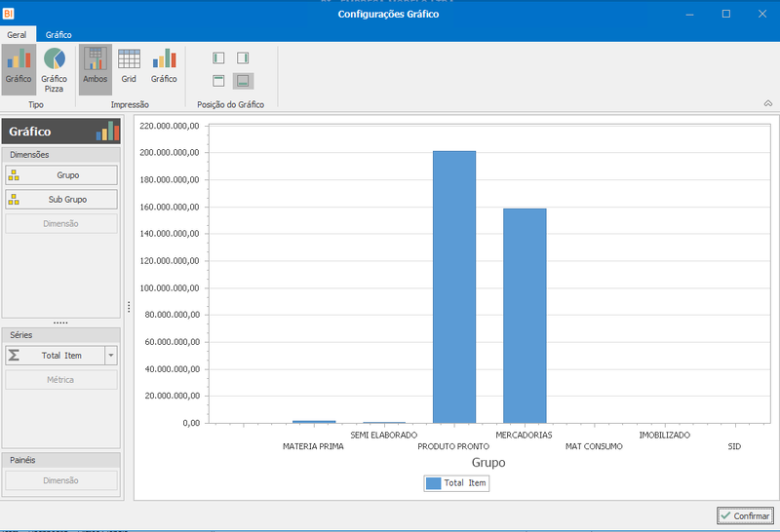The height and width of the screenshot is (532, 780).
Task: Click the empty Métrica series slot
Action: (x=61, y=380)
